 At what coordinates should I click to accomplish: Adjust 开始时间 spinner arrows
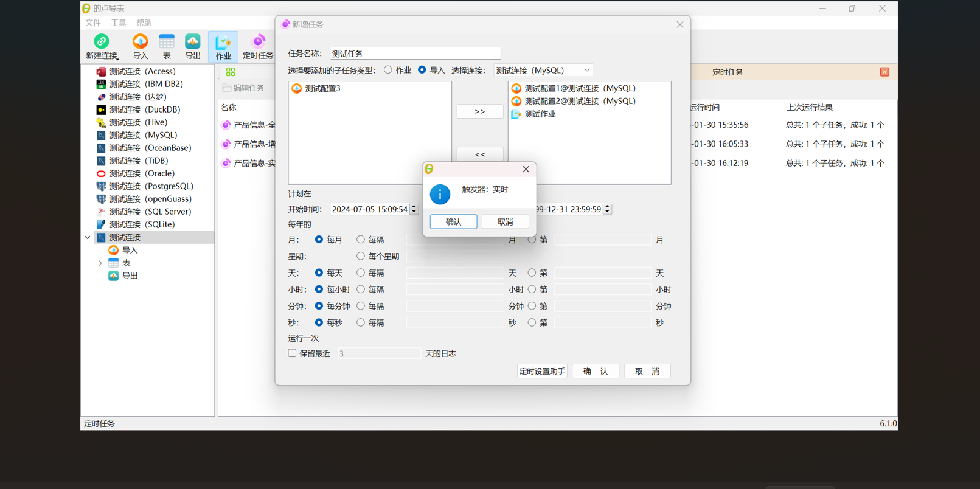pos(414,209)
